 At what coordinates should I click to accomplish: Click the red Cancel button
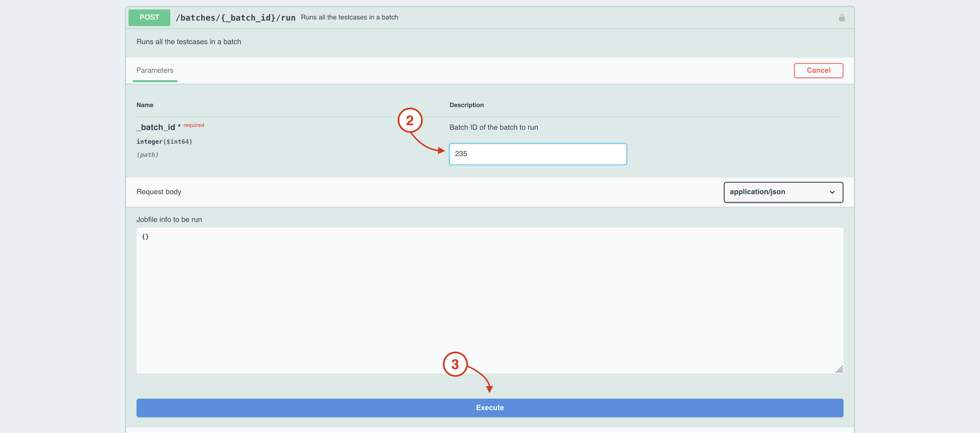818,70
